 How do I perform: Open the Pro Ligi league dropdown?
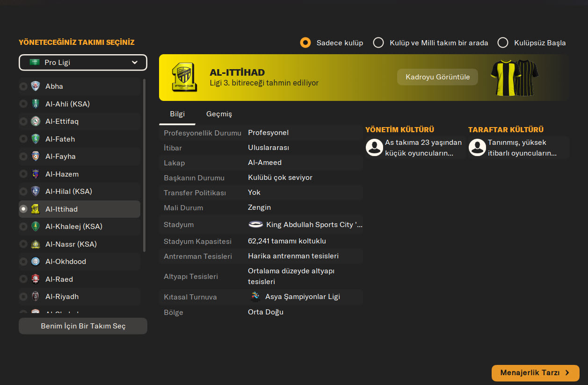[x=83, y=63]
